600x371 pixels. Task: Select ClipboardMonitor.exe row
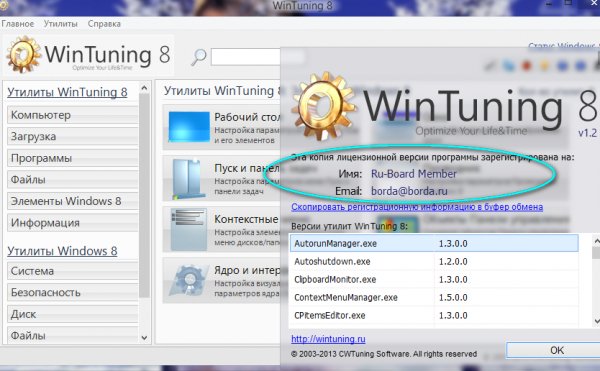tap(434, 279)
